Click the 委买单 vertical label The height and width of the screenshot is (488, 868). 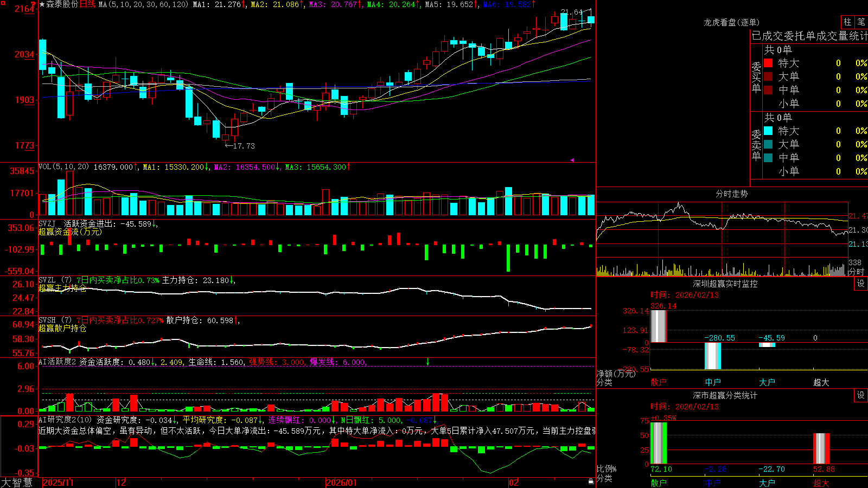tap(756, 77)
